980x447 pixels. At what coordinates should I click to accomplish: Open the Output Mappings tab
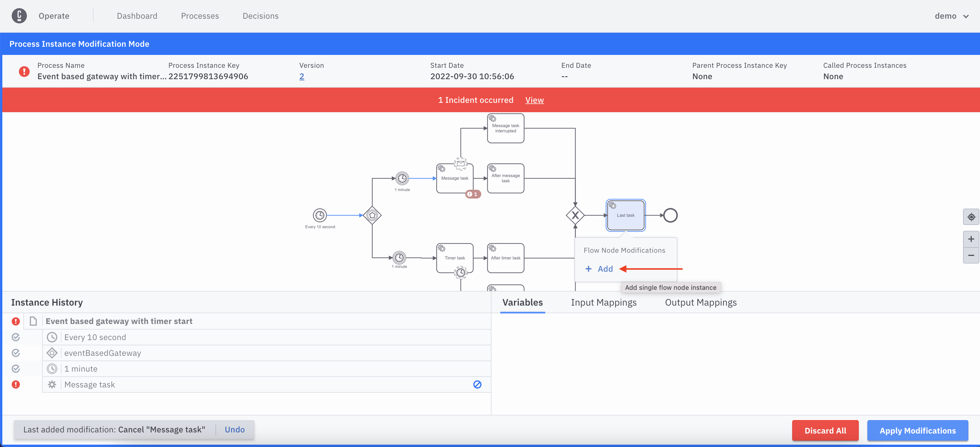701,302
